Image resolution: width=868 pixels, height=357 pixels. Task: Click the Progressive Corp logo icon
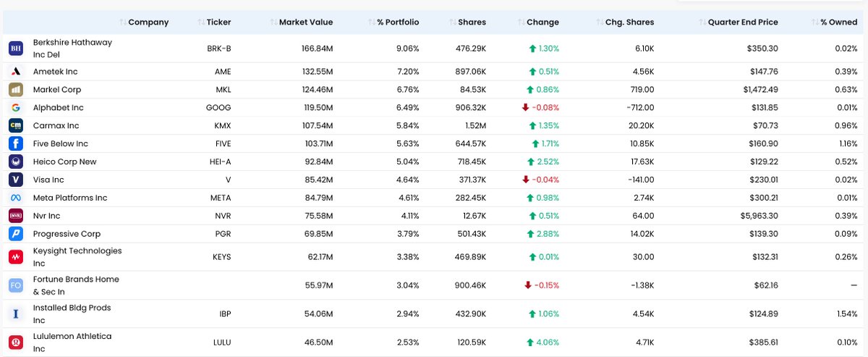[16, 234]
